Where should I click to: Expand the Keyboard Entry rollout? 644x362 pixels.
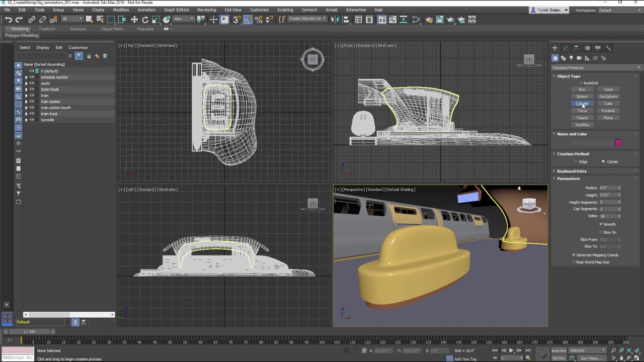click(572, 171)
